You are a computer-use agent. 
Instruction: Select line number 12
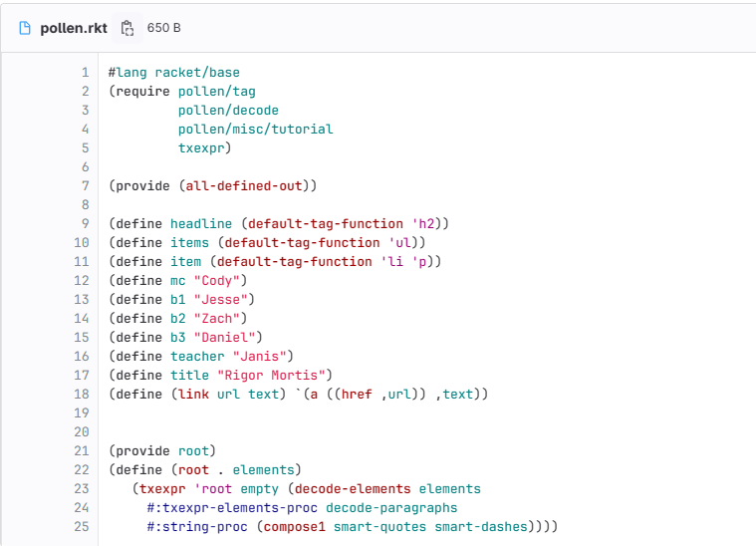82,280
